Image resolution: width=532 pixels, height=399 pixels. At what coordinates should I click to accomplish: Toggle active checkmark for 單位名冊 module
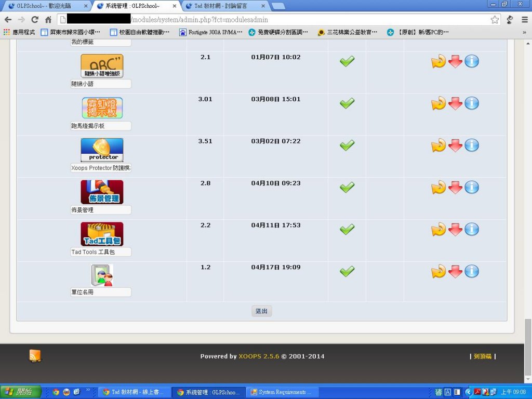(x=347, y=271)
